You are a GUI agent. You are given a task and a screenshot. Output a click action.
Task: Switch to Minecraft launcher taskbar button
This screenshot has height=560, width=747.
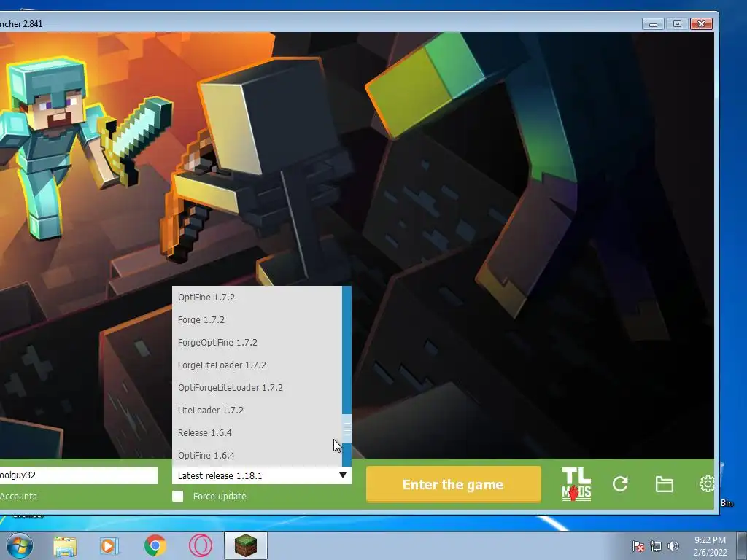[246, 545]
